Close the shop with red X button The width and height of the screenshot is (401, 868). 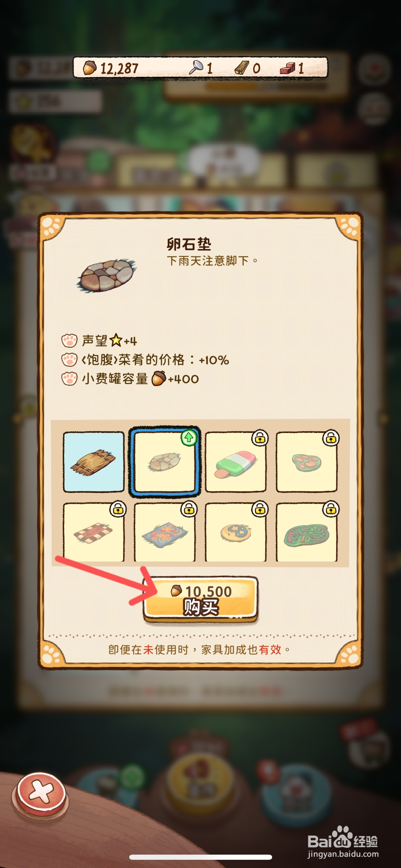point(41,792)
